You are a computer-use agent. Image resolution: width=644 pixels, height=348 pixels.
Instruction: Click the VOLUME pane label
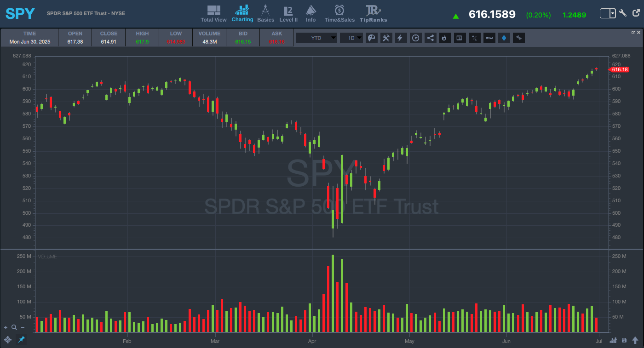(x=47, y=257)
